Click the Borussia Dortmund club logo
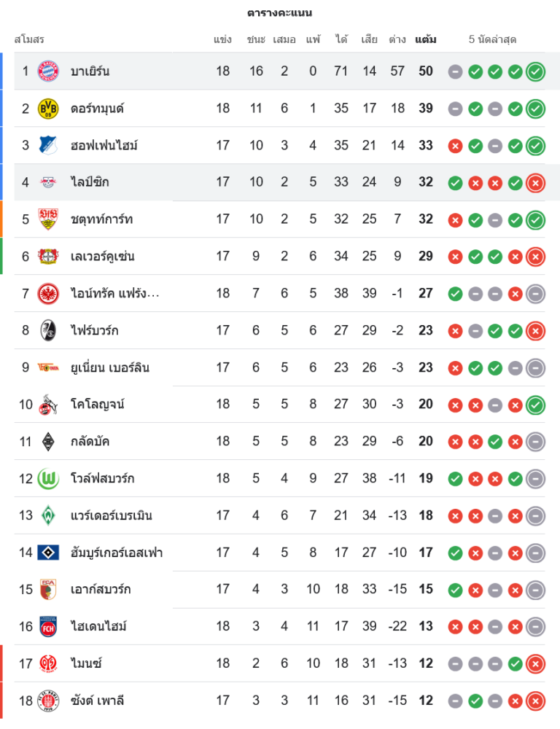 [x=48, y=108]
